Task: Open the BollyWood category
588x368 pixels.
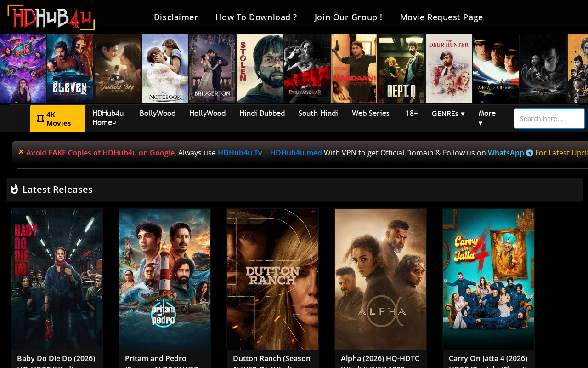Action: point(158,113)
